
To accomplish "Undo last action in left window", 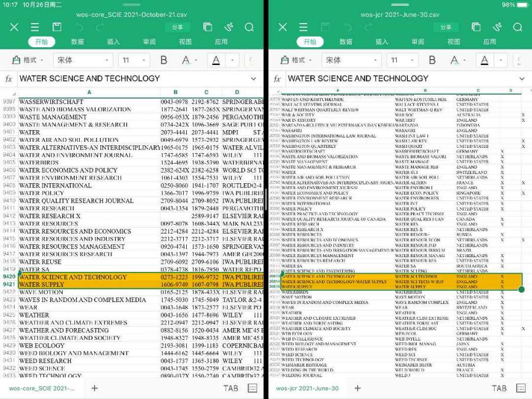I will [79, 27].
